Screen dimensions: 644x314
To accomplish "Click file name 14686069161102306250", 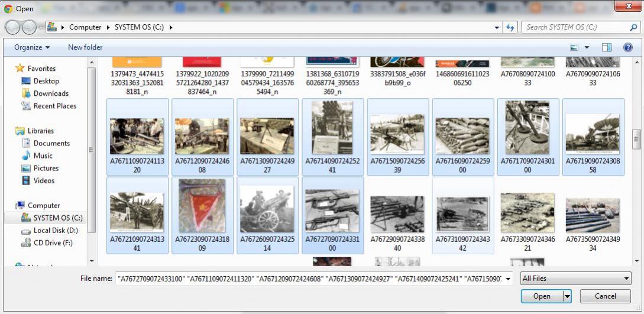I will point(463,79).
